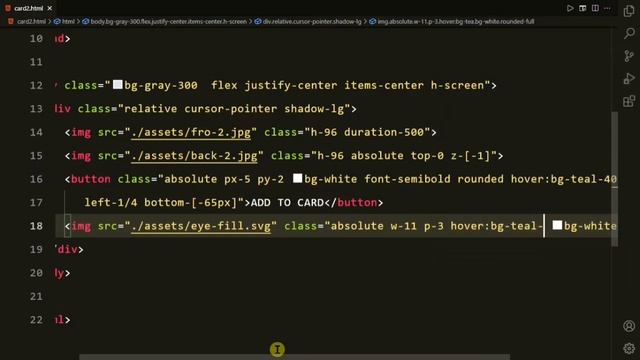The height and width of the screenshot is (360, 640).
Task: Click line number 12
Action: pos(36,85)
